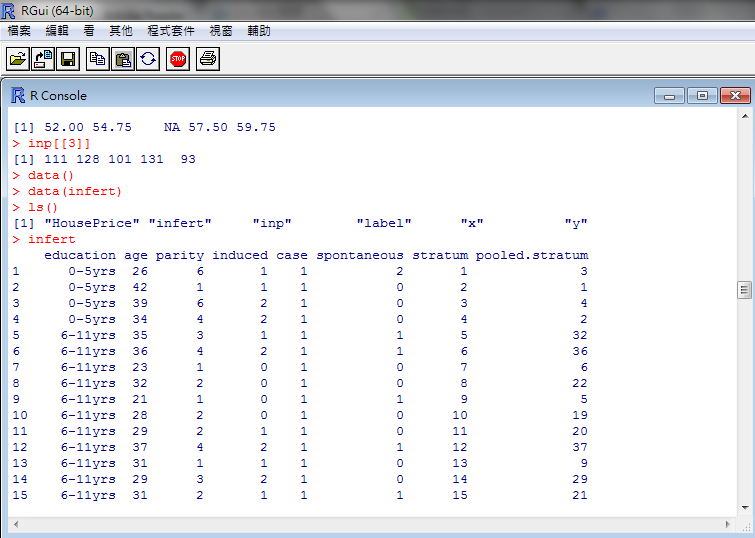Click the value 59.75 in first output line
The width and height of the screenshot is (755, 538).
tap(256, 128)
